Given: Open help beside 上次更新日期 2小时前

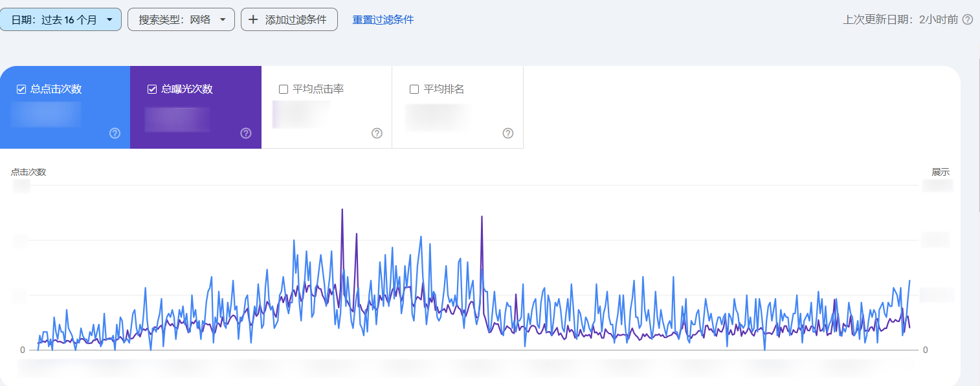Looking at the screenshot, I should click(x=967, y=19).
